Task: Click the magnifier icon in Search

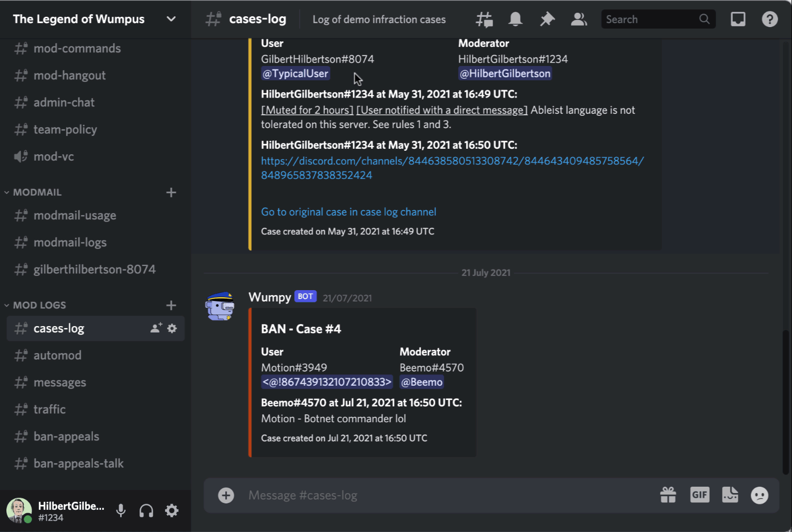Action: tap(704, 19)
